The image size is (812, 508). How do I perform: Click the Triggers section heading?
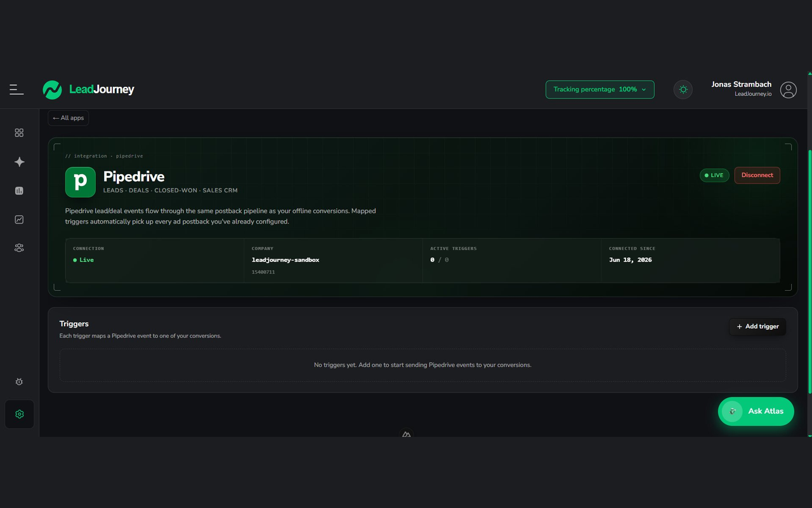74,324
